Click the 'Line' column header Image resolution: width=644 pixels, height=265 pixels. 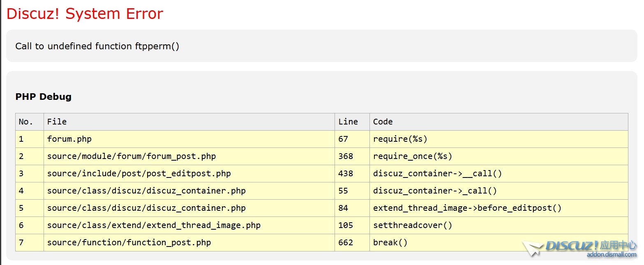pos(352,122)
